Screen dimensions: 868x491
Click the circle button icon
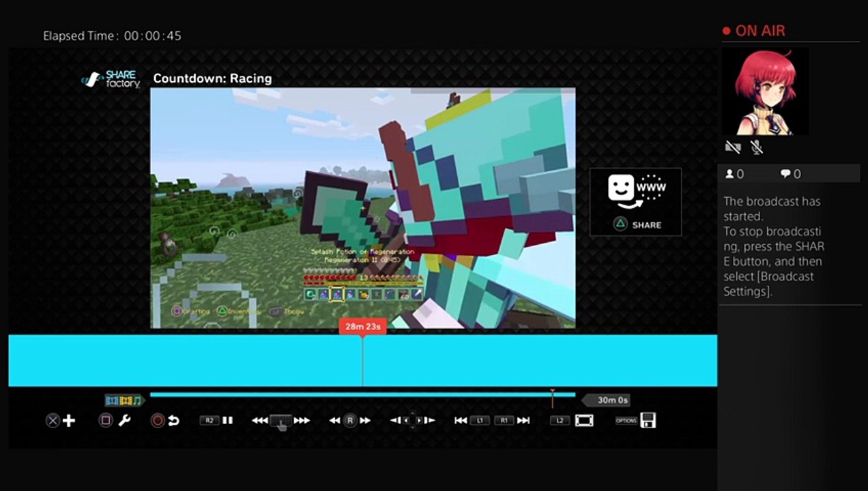point(158,421)
